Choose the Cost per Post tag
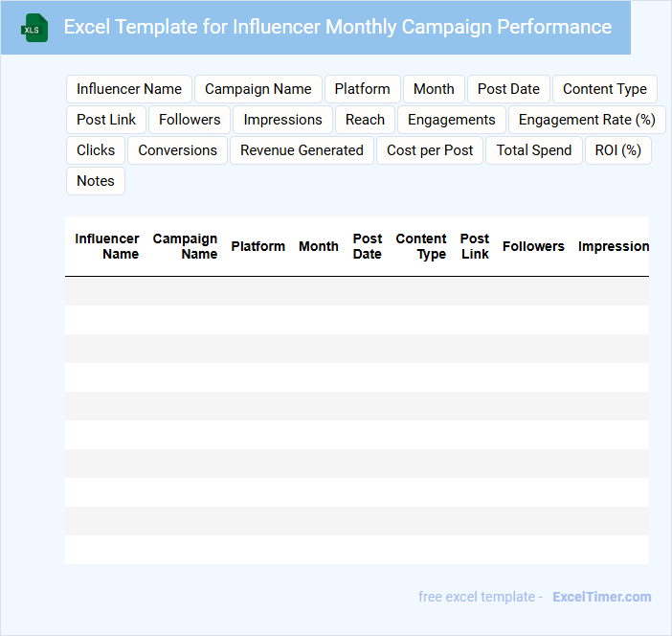672x636 pixels. 430,150
